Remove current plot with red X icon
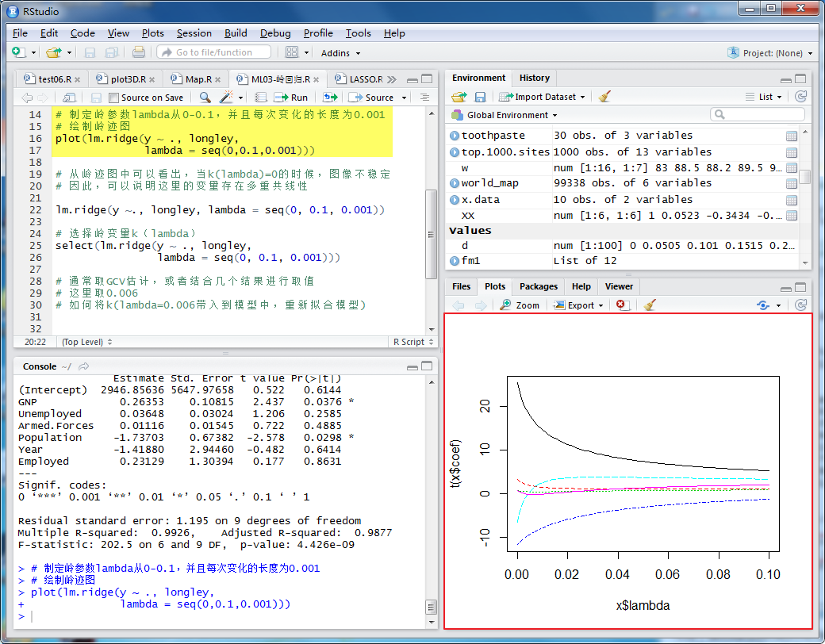The height and width of the screenshot is (644, 825). [x=623, y=305]
